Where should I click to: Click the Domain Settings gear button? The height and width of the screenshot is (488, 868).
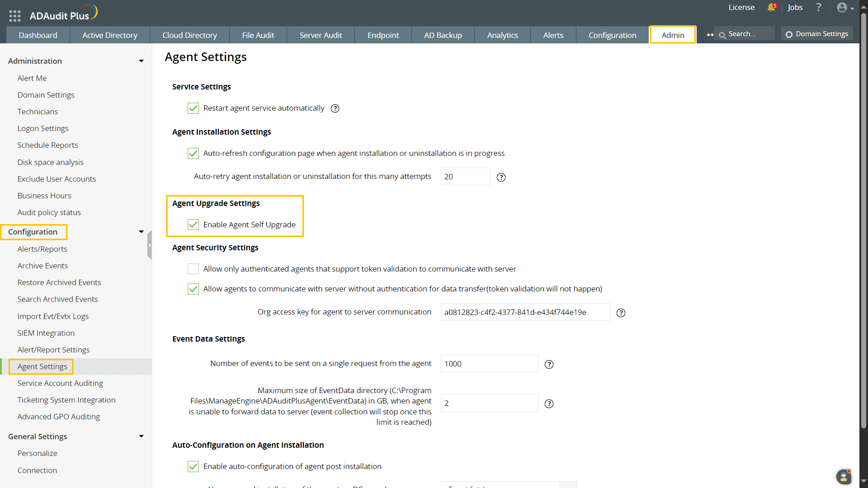click(x=817, y=34)
